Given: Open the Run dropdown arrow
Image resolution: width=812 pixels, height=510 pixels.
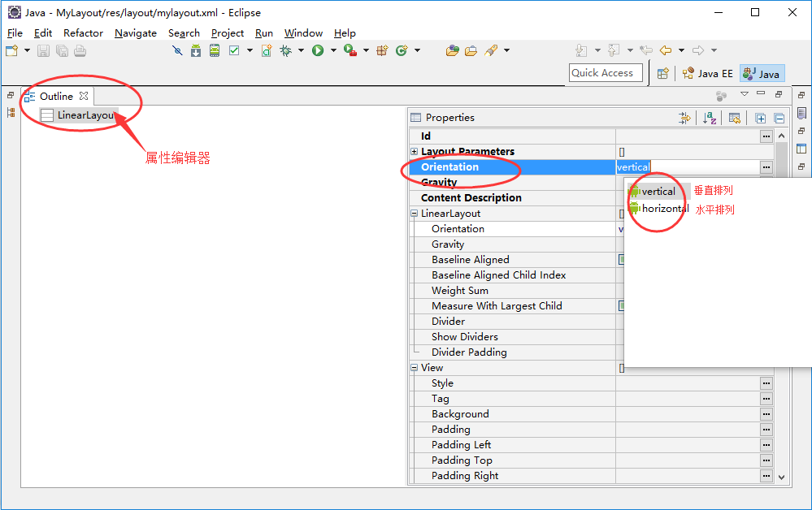Looking at the screenshot, I should click(333, 50).
